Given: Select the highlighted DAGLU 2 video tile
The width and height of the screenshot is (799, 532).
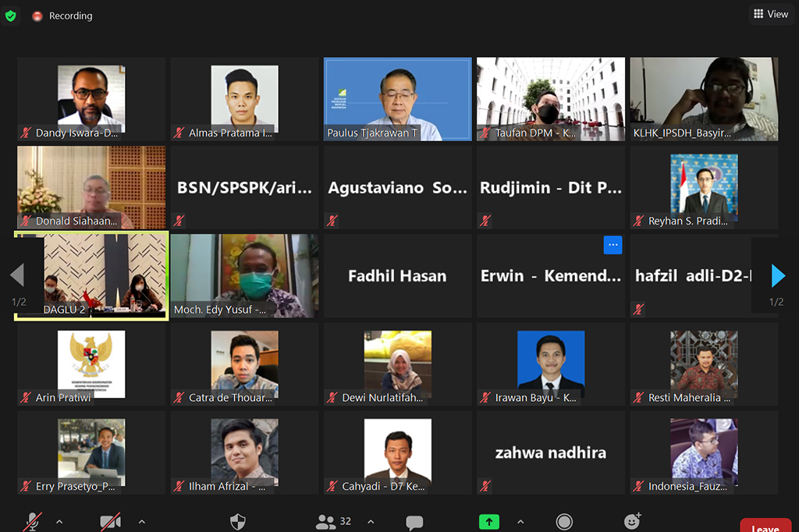Looking at the screenshot, I should (x=91, y=275).
